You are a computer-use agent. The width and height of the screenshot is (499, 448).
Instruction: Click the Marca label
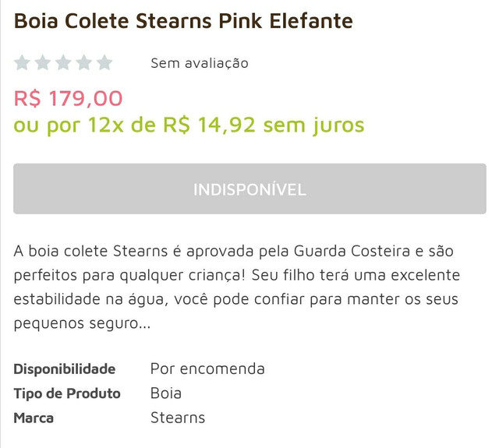(34, 418)
